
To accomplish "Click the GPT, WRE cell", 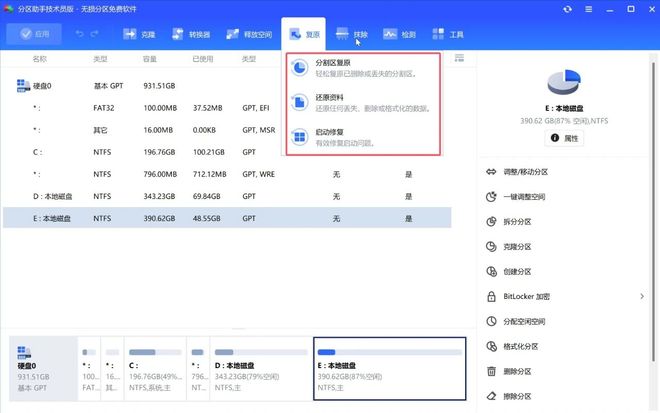I will (258, 174).
